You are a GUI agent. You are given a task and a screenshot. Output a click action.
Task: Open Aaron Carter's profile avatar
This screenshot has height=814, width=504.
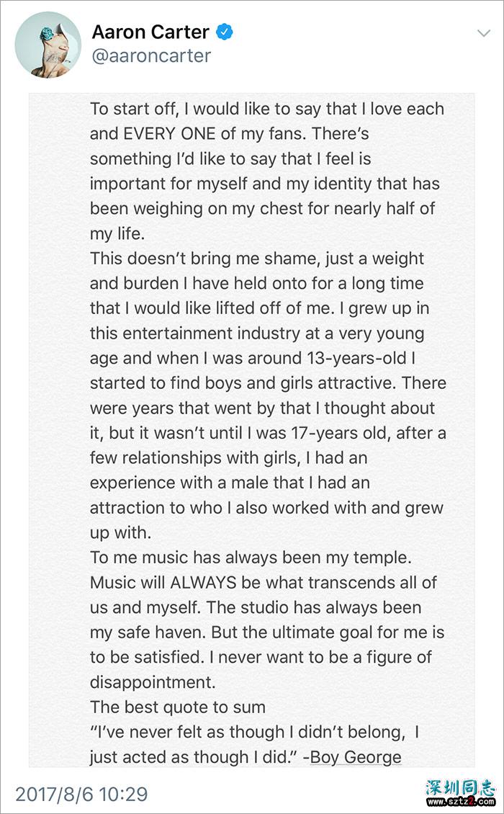[x=48, y=45]
